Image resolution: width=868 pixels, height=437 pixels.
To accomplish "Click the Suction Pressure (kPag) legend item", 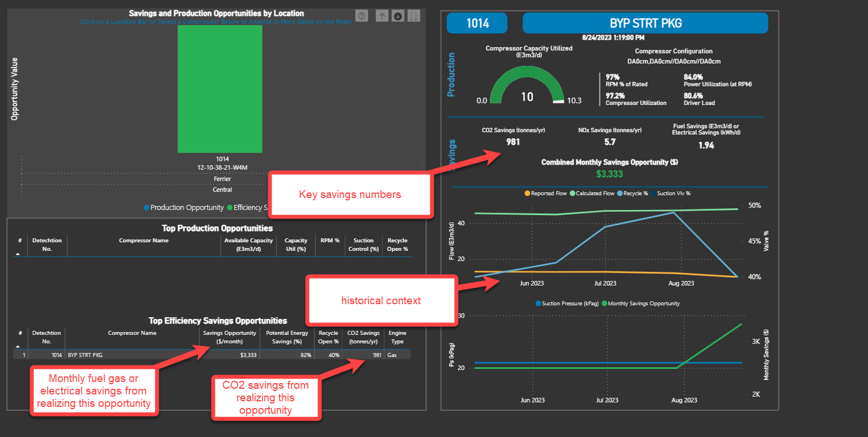I will point(566,304).
